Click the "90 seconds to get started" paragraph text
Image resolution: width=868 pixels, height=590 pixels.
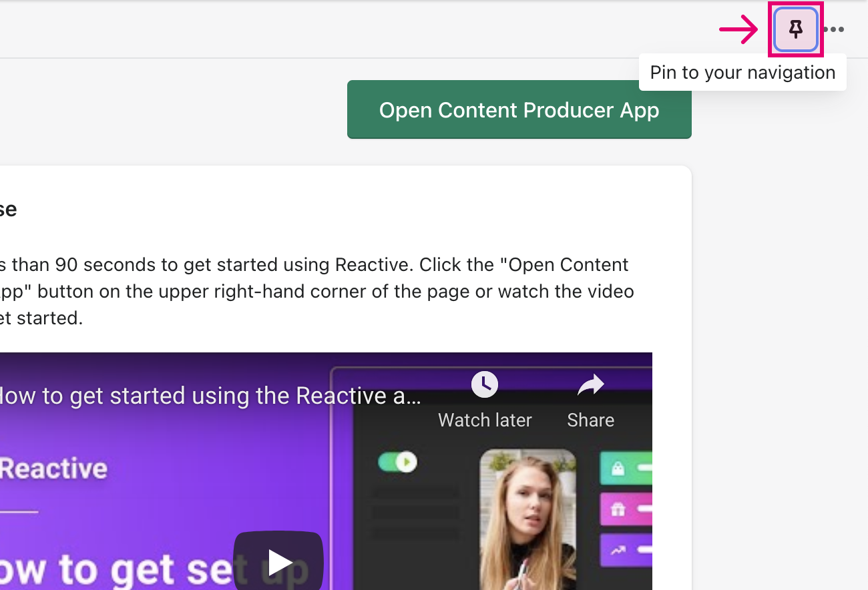[x=316, y=291]
